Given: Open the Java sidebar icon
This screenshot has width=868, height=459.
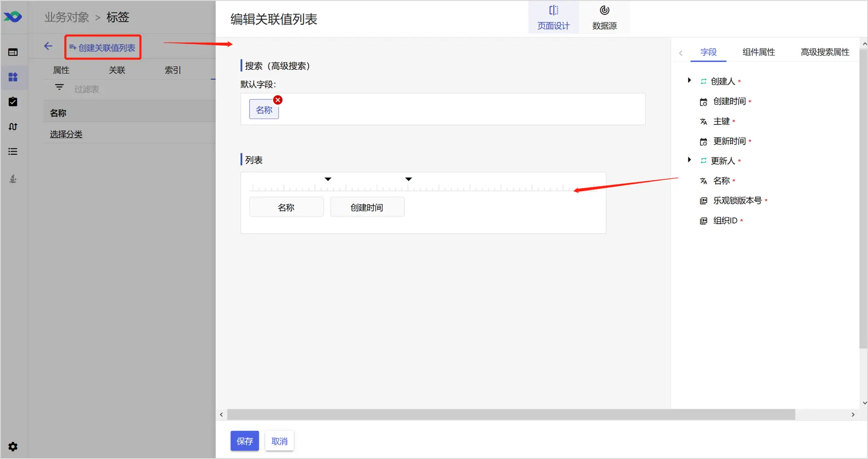Looking at the screenshot, I should coord(13,179).
